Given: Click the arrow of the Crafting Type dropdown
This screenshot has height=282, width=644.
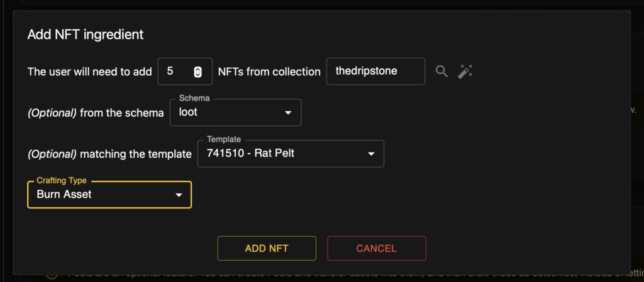Looking at the screenshot, I should click(x=179, y=195).
